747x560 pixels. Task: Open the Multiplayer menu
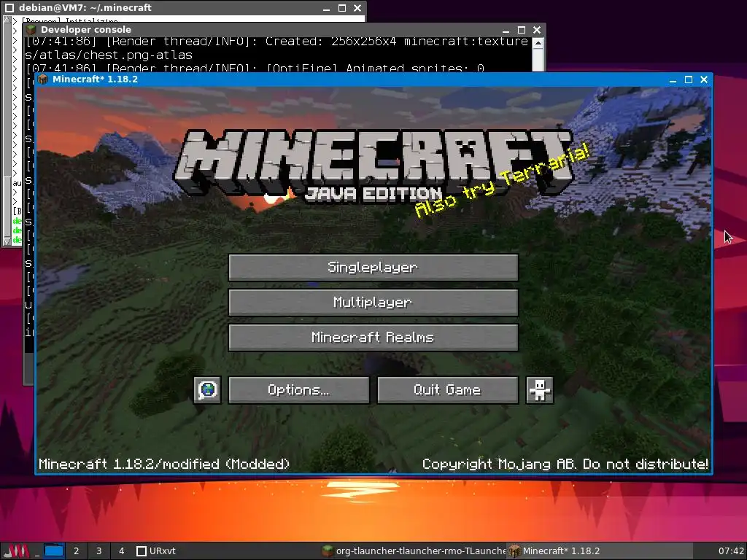(x=373, y=303)
